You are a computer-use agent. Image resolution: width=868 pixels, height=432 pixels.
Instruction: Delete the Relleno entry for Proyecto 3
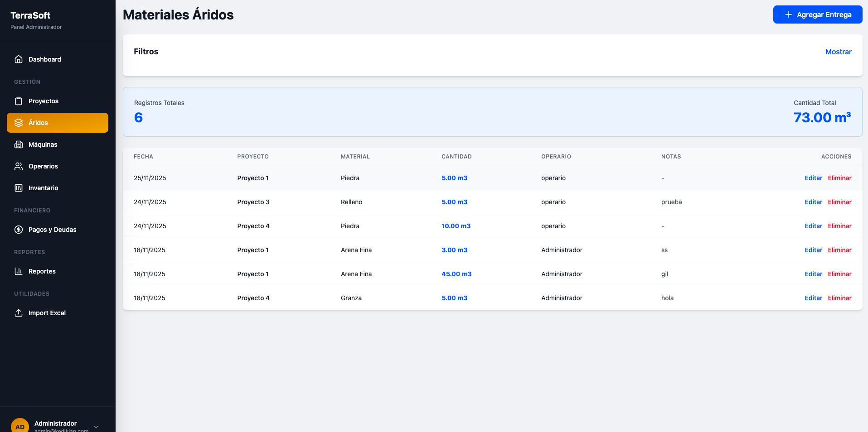(839, 202)
